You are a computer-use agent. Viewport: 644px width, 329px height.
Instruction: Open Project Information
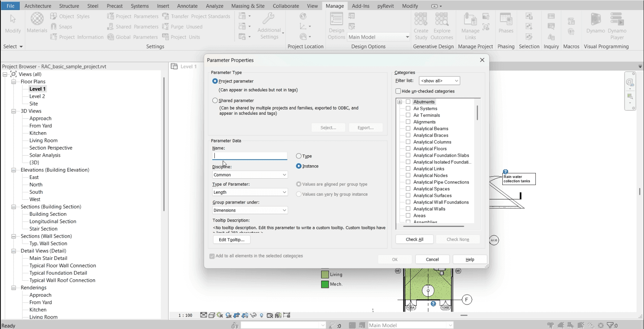pos(77,37)
